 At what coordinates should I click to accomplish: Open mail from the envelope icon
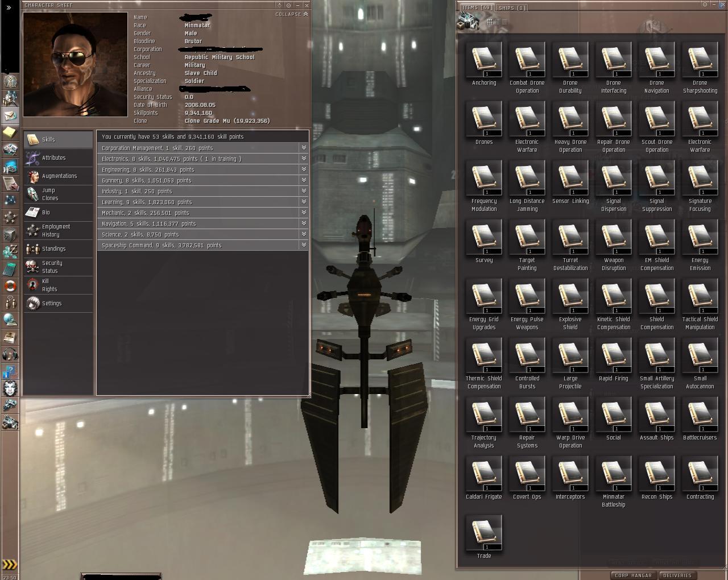pos(10,116)
